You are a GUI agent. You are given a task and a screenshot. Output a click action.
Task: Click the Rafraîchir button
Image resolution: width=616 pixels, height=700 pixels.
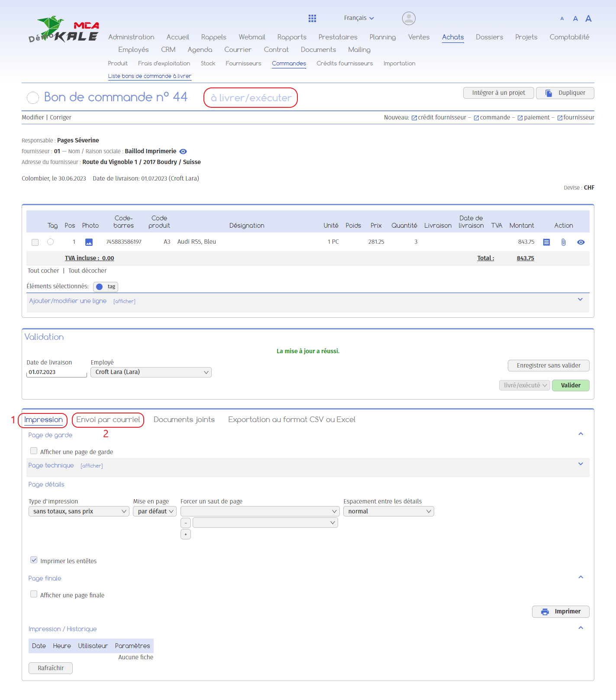pos(51,668)
